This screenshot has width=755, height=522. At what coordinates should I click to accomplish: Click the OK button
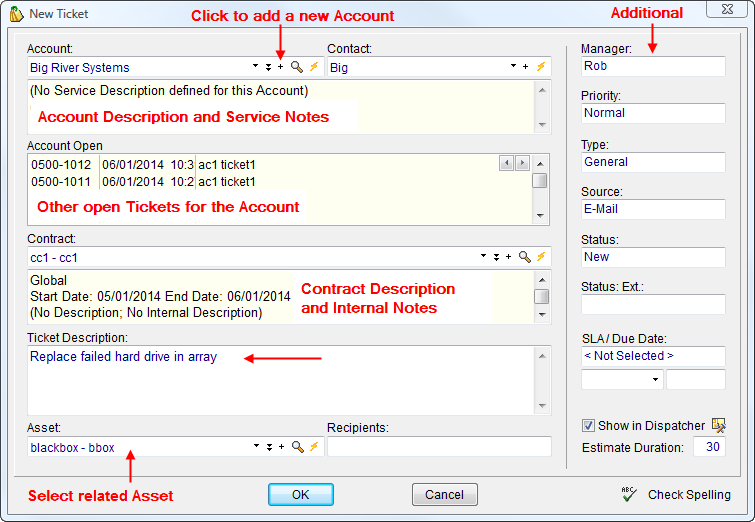pyautogui.click(x=301, y=495)
